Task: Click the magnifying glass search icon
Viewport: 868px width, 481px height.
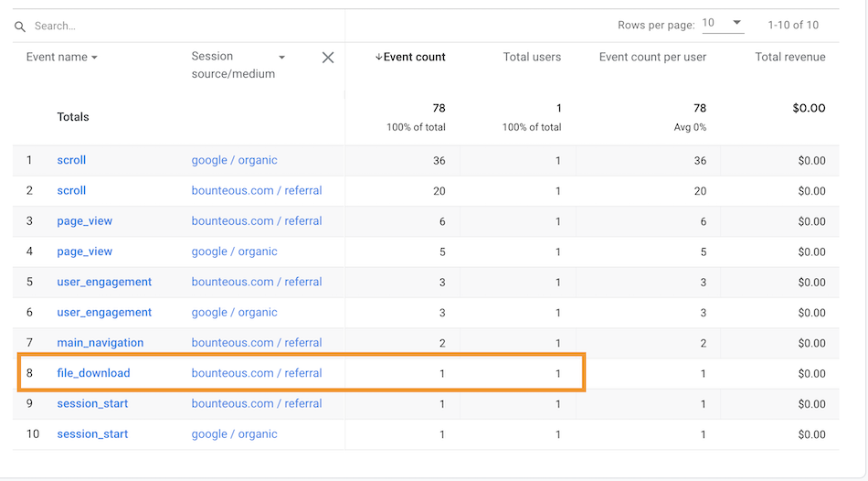Action: (20, 27)
